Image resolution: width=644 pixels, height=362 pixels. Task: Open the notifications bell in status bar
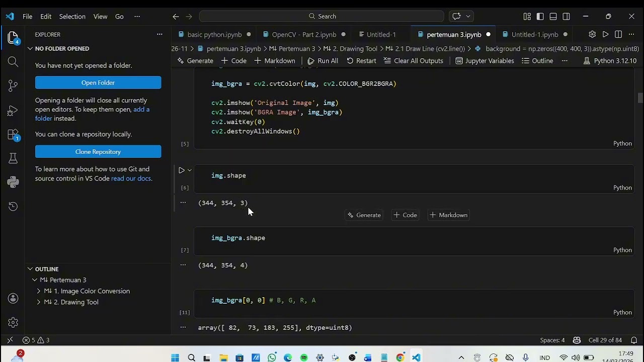coord(634,340)
